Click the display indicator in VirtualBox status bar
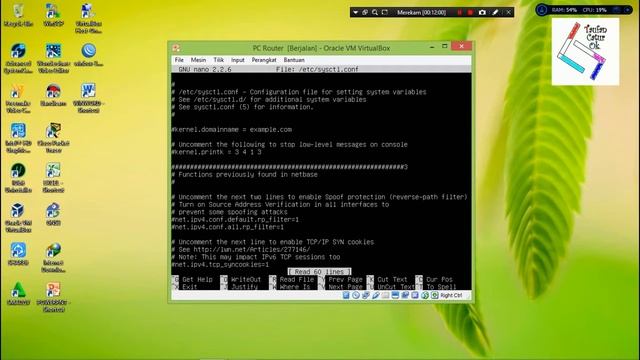The image size is (640, 360). tap(395, 295)
